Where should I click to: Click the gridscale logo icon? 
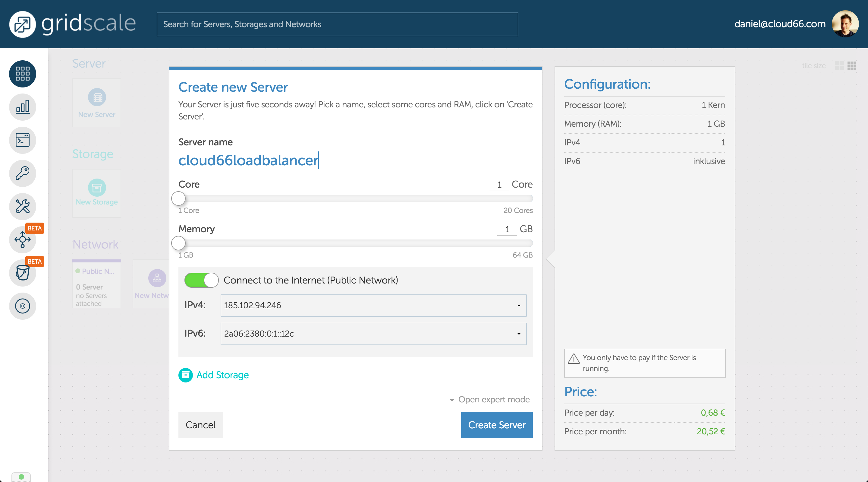[22, 24]
